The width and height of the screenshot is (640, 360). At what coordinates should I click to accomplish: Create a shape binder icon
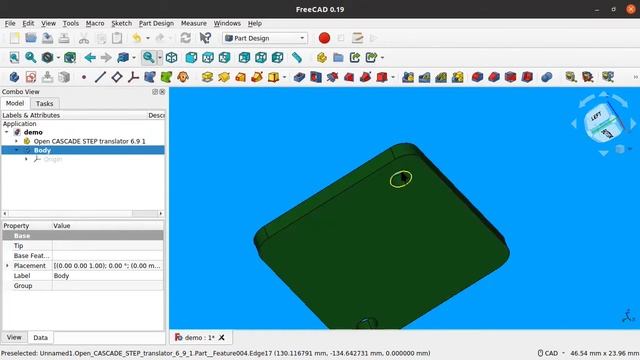[x=150, y=77]
